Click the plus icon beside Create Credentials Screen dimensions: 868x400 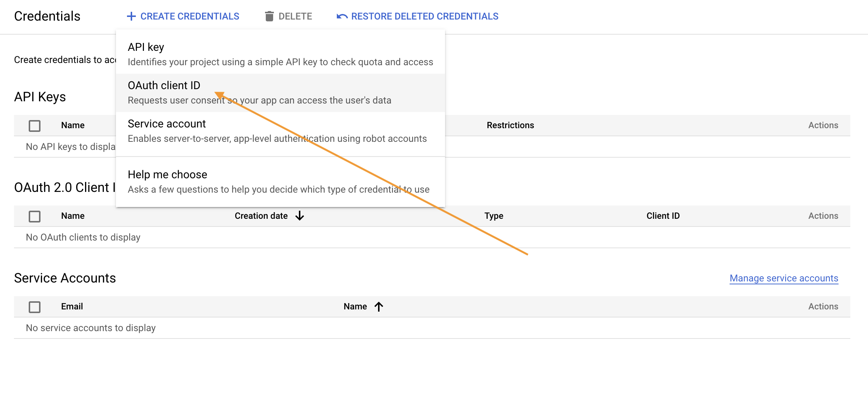(x=131, y=16)
